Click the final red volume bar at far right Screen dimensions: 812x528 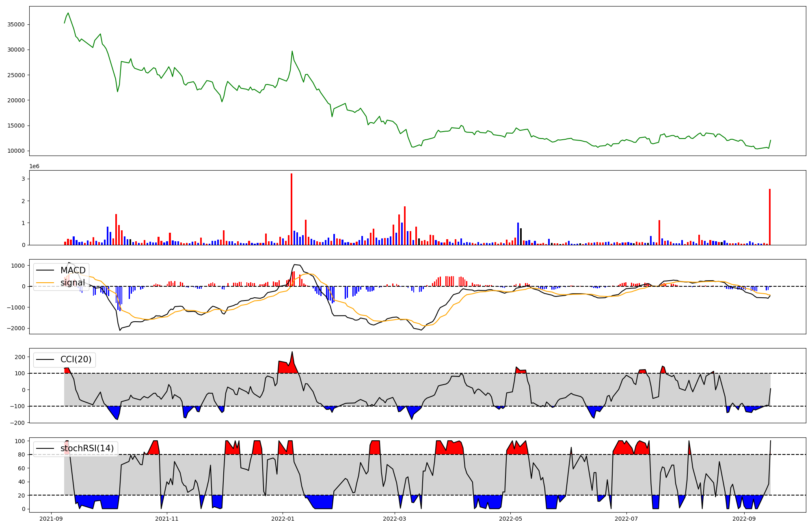click(x=769, y=217)
